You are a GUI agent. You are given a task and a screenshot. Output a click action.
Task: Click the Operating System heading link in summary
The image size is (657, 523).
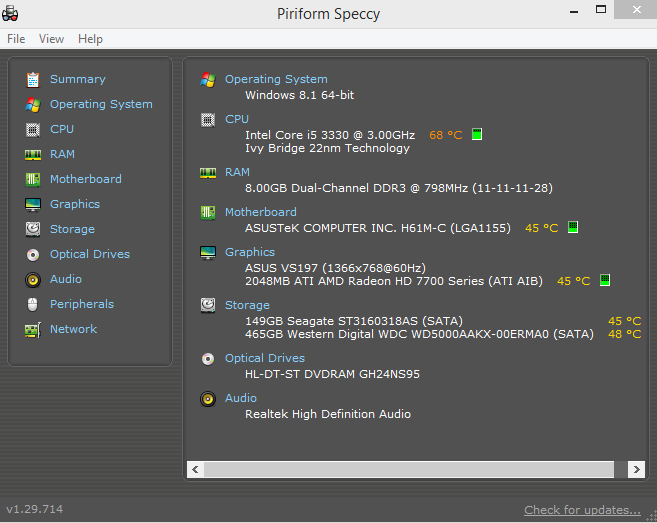276,79
